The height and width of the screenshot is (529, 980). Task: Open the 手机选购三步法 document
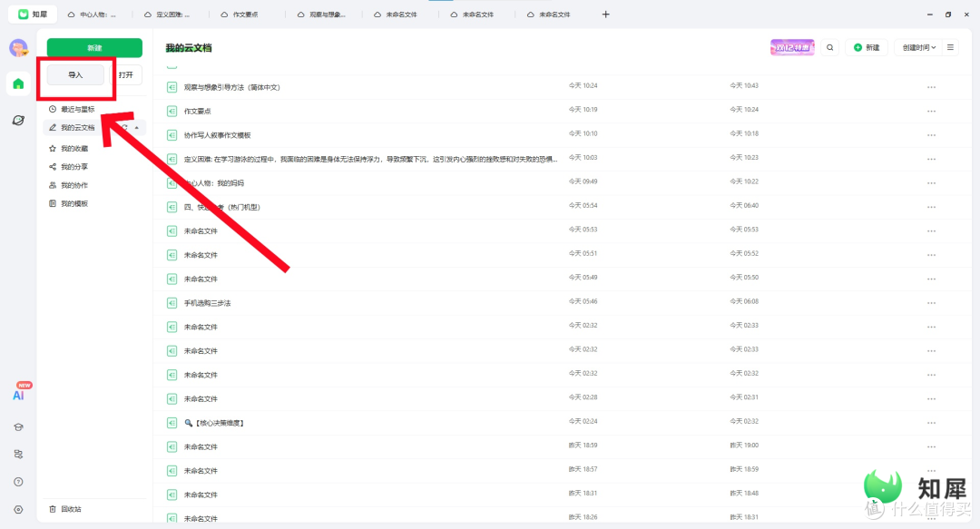tap(207, 302)
